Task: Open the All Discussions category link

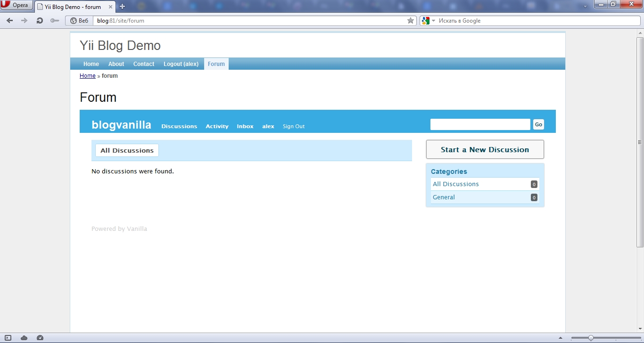Action: point(456,184)
